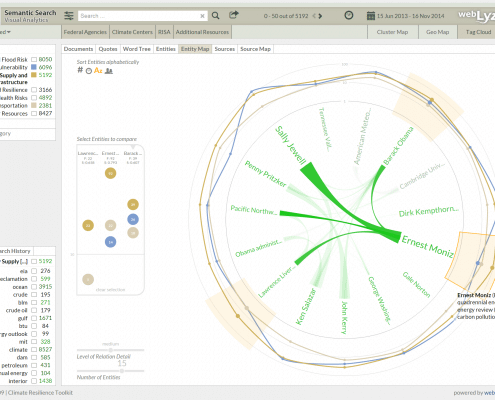Screen dimensions: 495x400
Task: Open the clock time interval icon
Action: [x=349, y=15]
